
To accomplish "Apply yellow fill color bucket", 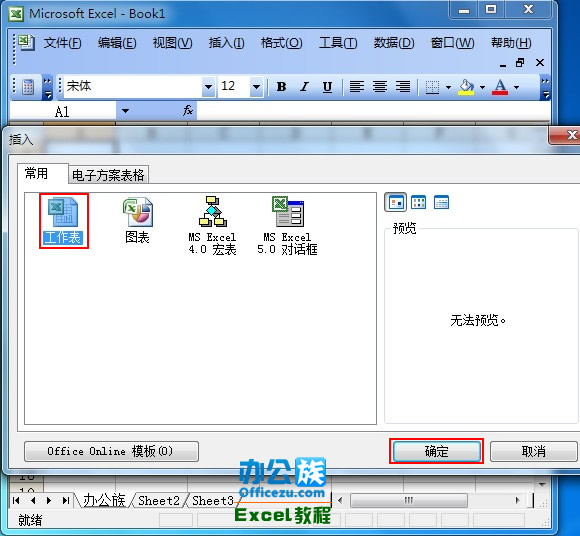I will (466, 87).
